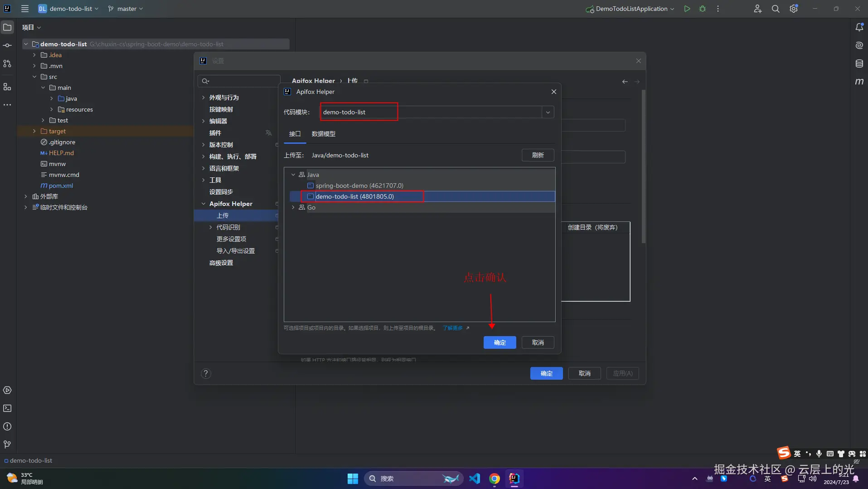
Task: Open Google Chrome from taskbar
Action: pos(495,479)
